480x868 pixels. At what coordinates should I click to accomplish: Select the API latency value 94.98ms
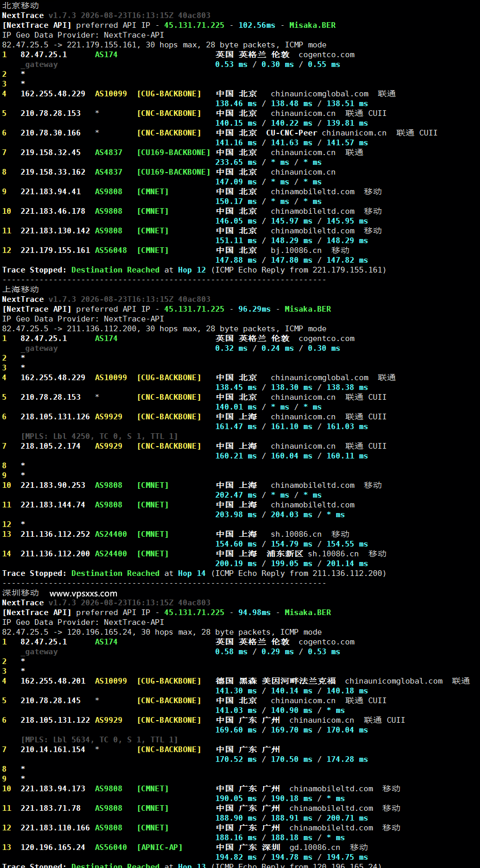click(x=254, y=612)
